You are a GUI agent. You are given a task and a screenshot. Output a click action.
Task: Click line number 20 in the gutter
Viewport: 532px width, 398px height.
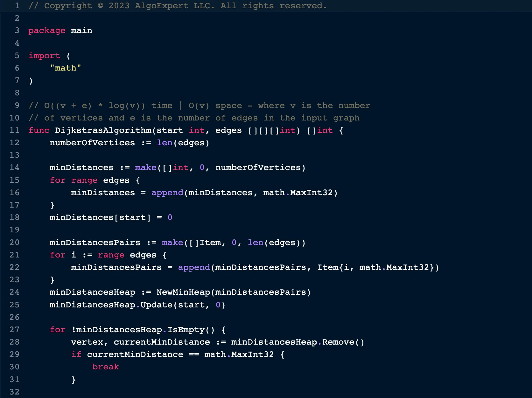[x=14, y=243]
